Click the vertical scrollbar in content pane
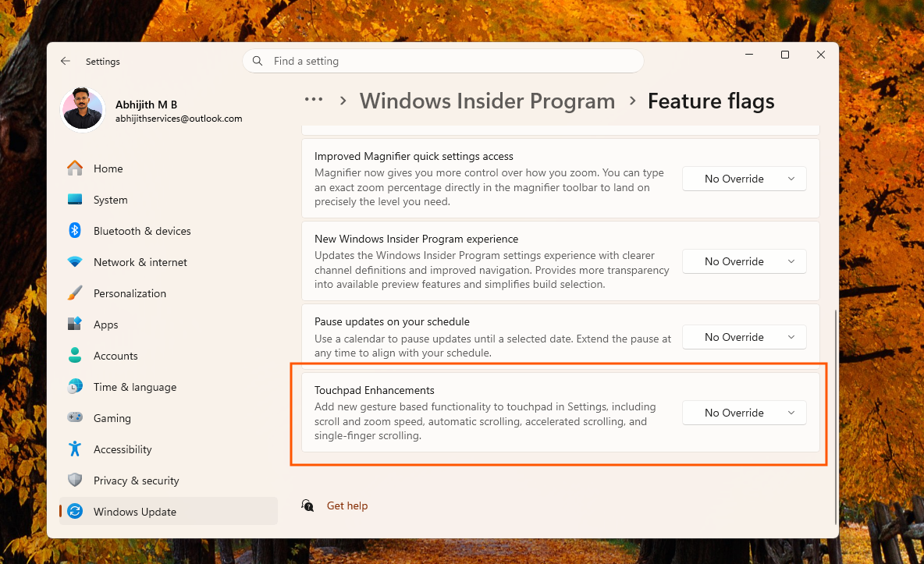924x564 pixels. click(x=836, y=417)
